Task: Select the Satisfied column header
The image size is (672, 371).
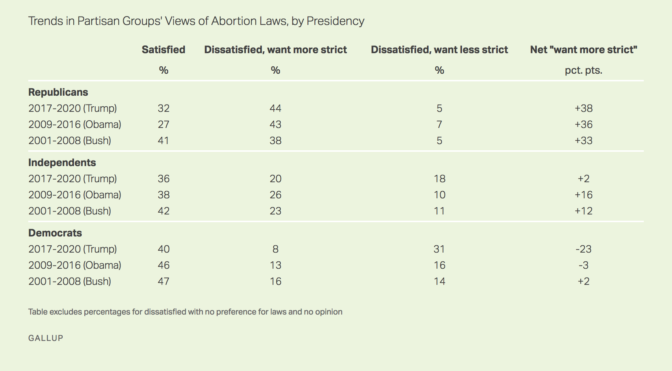Action: coord(164,50)
